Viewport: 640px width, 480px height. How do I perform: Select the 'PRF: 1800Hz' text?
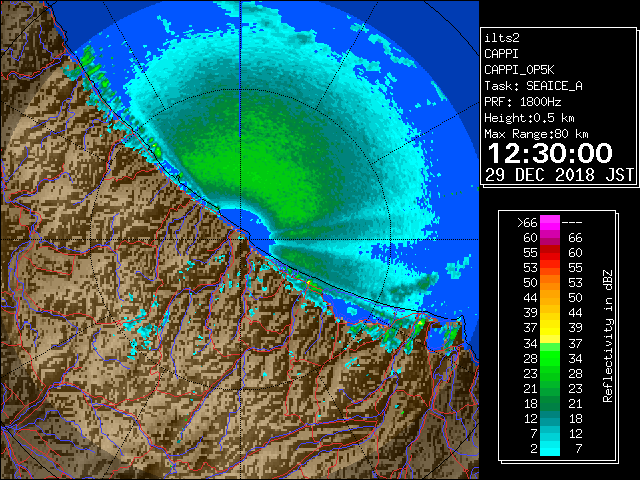pyautogui.click(x=523, y=102)
